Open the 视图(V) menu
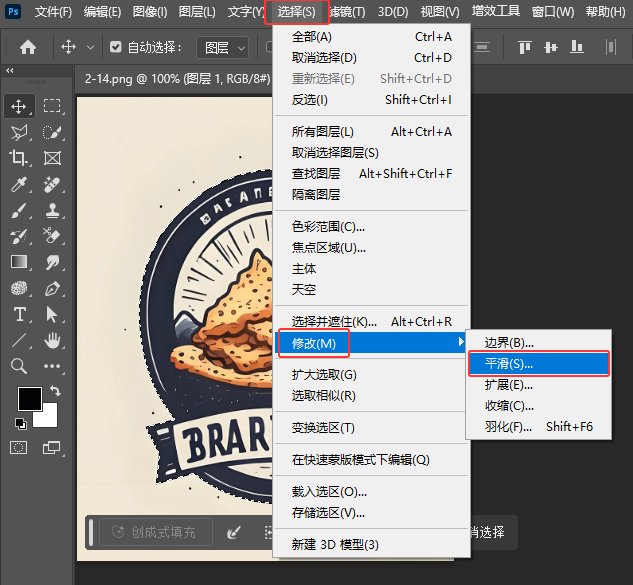The width and height of the screenshot is (633, 585). coord(440,12)
